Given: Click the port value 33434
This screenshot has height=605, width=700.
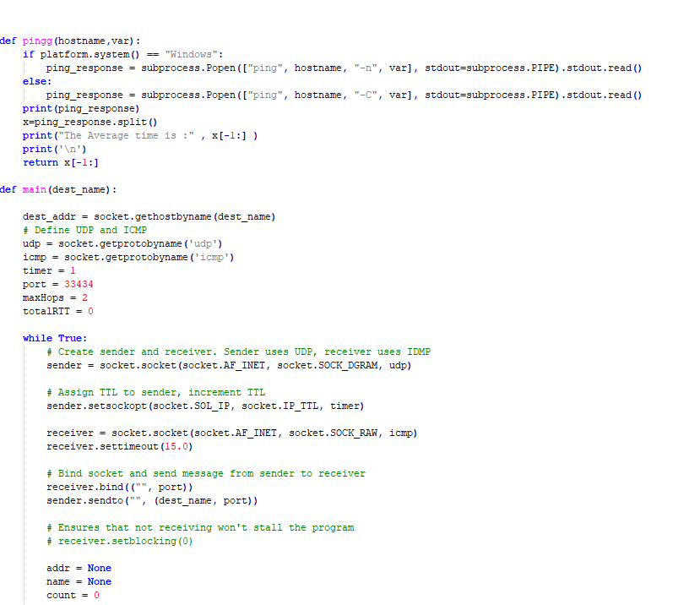Looking at the screenshot, I should click(79, 284).
